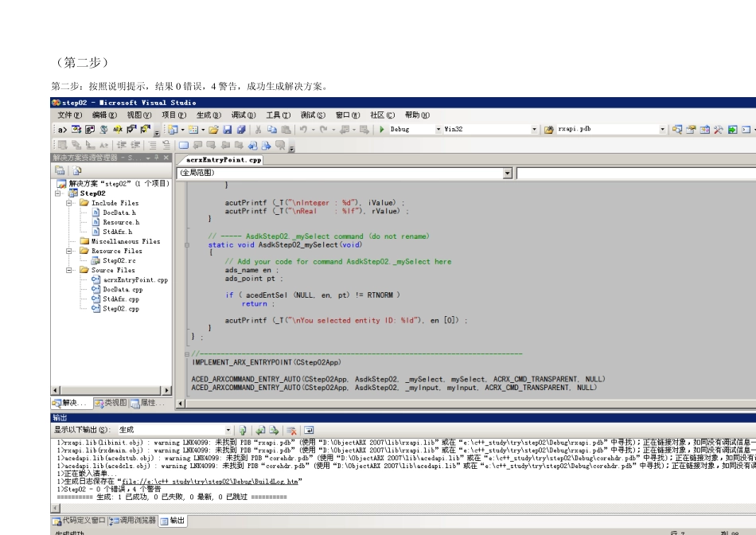Toggle word wrap in the output panel
This screenshot has width=756, height=535.
coord(309,430)
